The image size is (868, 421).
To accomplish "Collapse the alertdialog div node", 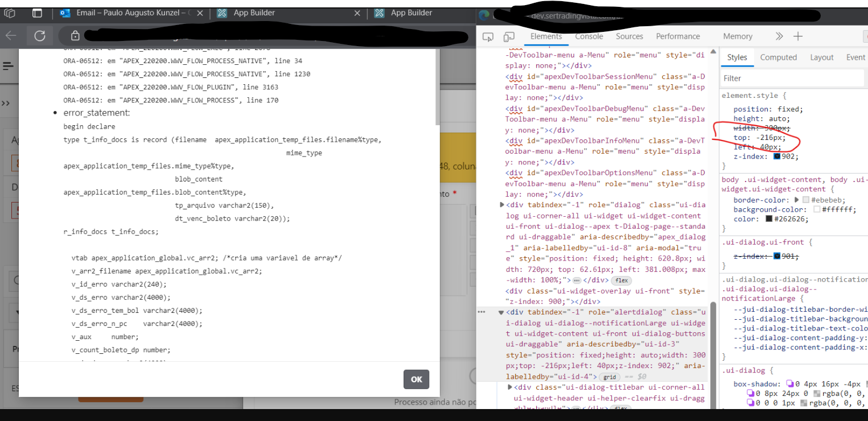I will pyautogui.click(x=501, y=312).
